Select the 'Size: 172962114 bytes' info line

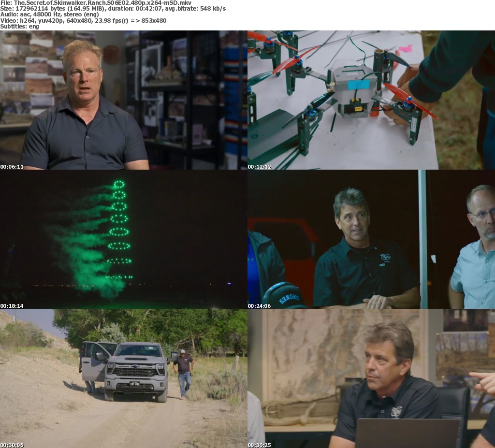(x=113, y=9)
